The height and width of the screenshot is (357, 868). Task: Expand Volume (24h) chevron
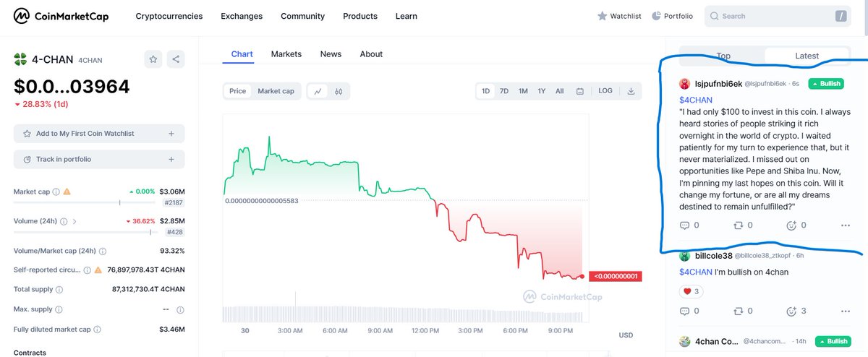tap(74, 221)
